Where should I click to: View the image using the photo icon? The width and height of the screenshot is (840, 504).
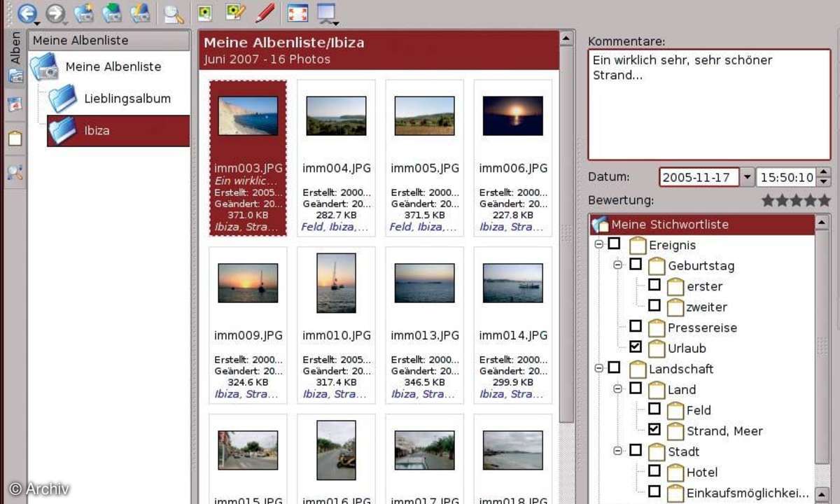[204, 12]
